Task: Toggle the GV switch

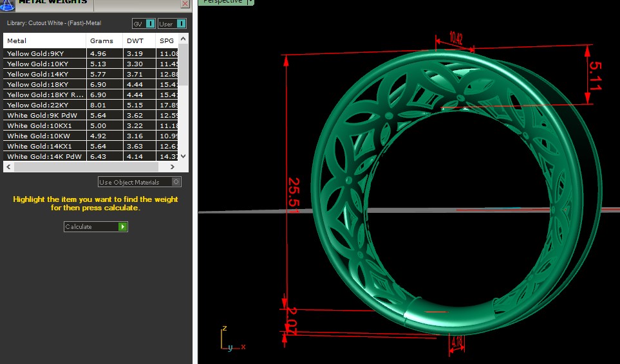Action: (x=150, y=24)
